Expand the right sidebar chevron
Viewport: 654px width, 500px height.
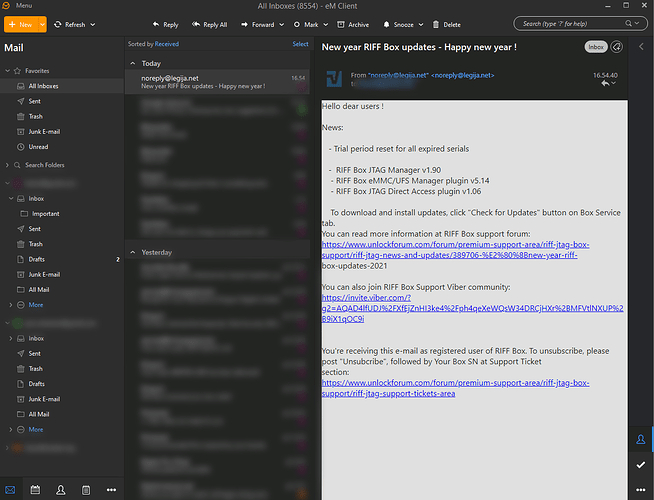click(641, 47)
